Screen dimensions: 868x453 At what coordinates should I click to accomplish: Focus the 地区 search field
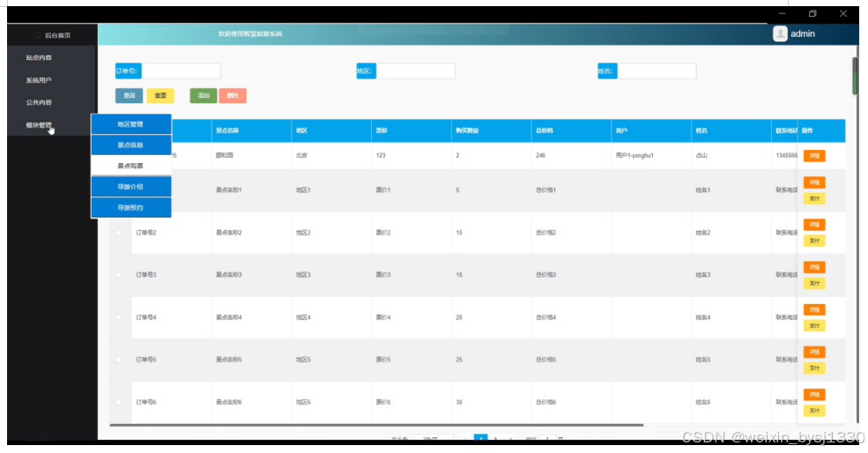(416, 71)
